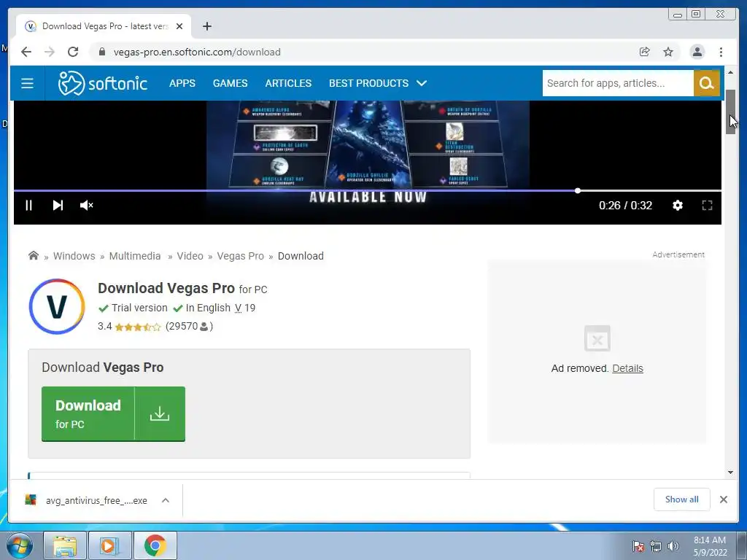Click the star rating for Vegas Pro

(138, 327)
